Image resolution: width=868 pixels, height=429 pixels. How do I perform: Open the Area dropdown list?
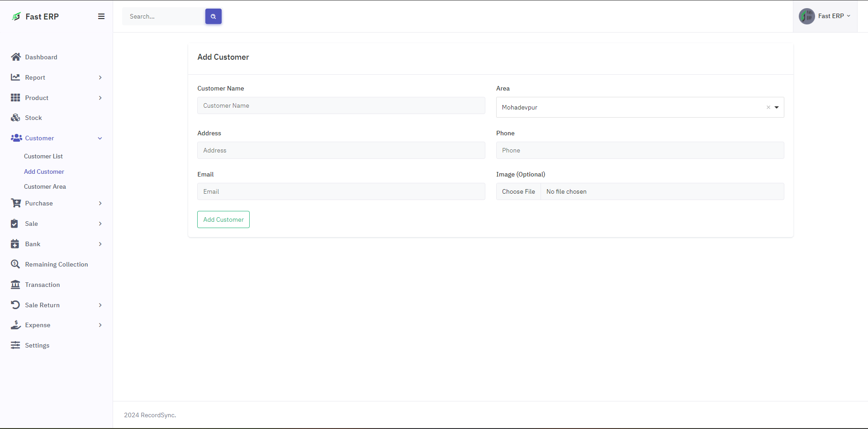tap(777, 108)
